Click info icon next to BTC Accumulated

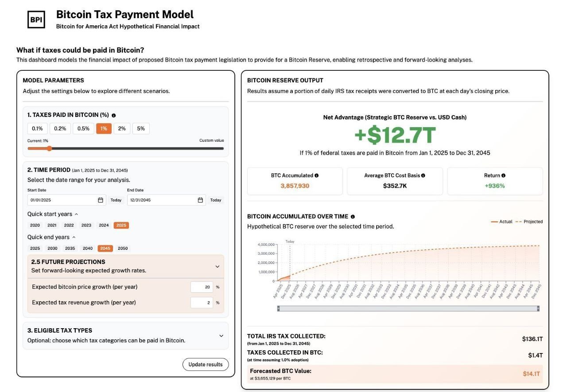pos(316,175)
